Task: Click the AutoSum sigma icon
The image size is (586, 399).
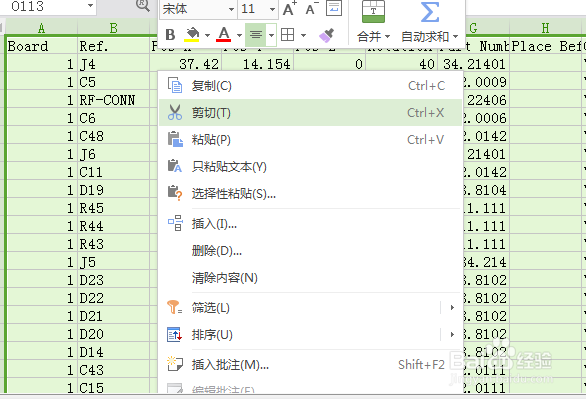Action: pos(430,11)
